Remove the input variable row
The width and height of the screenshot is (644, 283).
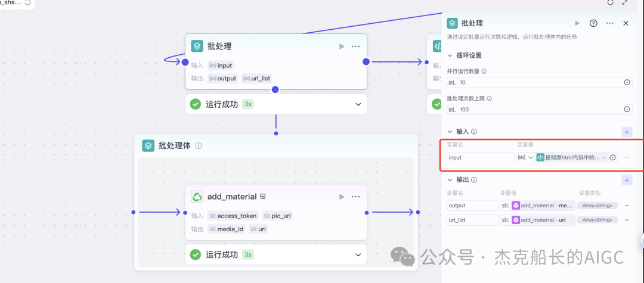[x=627, y=157]
